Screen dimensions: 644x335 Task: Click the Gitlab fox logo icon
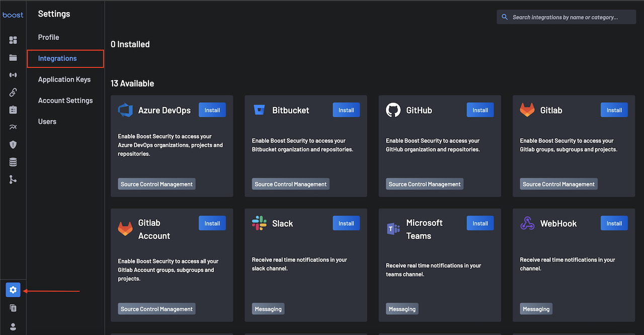click(527, 110)
